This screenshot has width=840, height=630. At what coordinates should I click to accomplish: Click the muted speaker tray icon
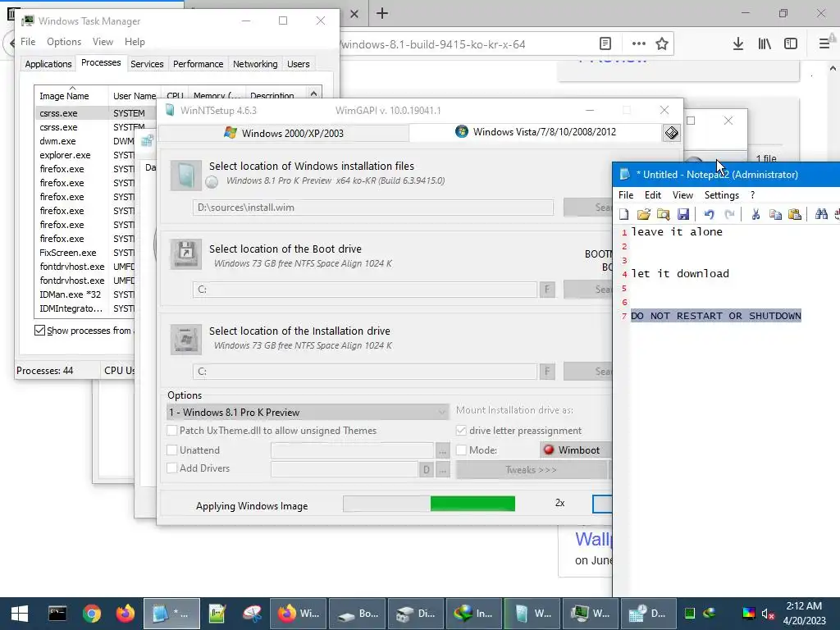768,614
